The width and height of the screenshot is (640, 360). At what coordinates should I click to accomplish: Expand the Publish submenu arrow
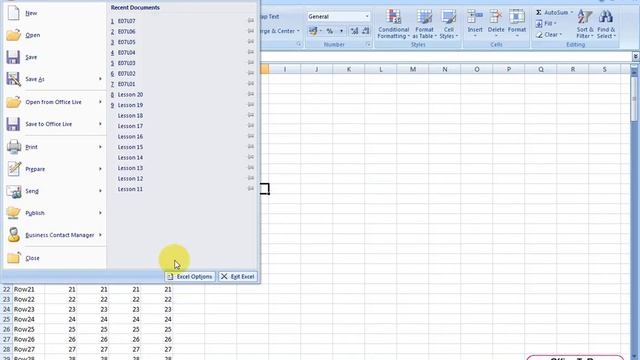[100, 213]
